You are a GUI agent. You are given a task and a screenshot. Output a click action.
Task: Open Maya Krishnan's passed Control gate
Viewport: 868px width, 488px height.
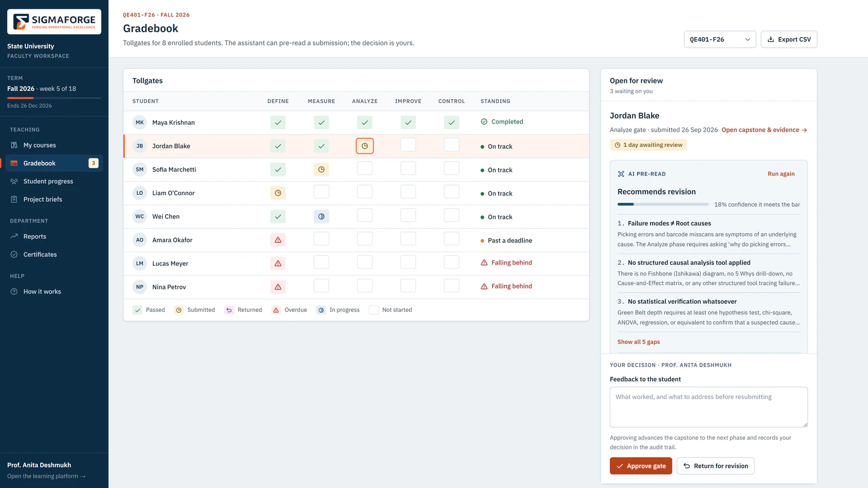pyautogui.click(x=451, y=123)
